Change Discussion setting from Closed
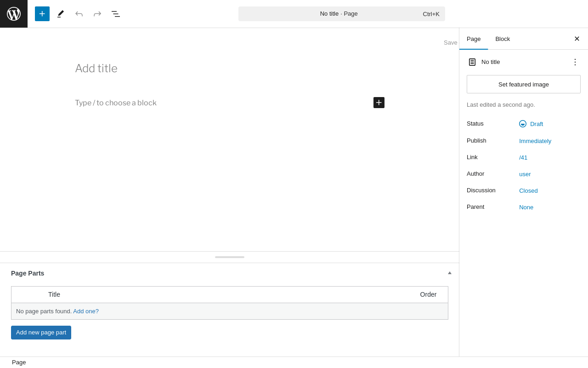 pyautogui.click(x=528, y=190)
